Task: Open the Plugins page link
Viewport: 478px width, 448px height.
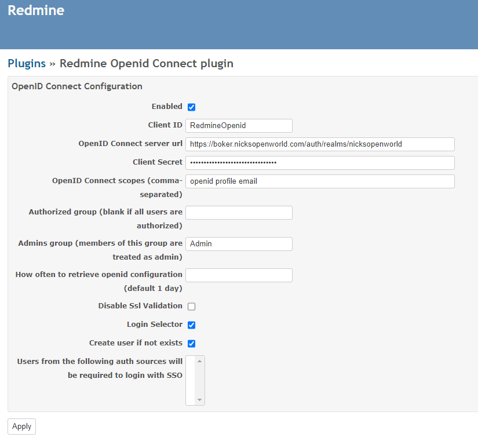Action: [27, 63]
